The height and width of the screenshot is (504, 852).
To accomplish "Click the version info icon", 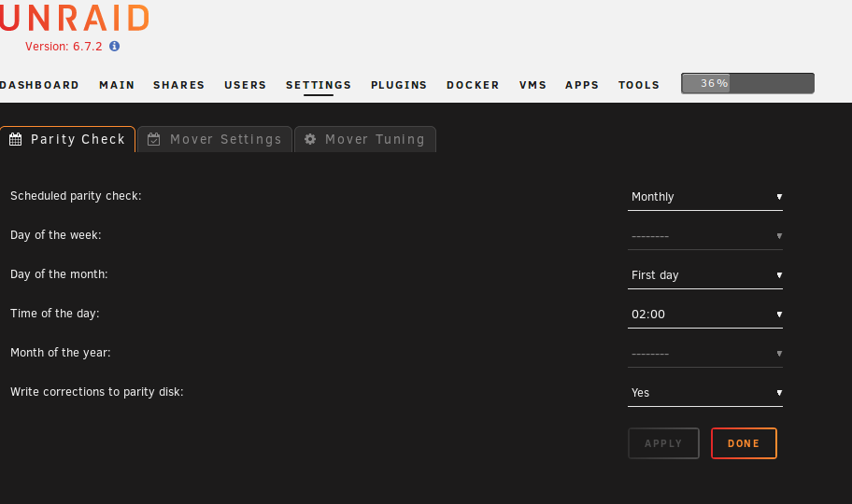I will pos(114,46).
